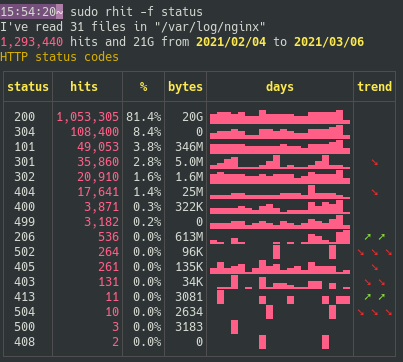Click the days histogram for status 405
Viewport: 403px width, 362px height.
pyautogui.click(x=280, y=267)
